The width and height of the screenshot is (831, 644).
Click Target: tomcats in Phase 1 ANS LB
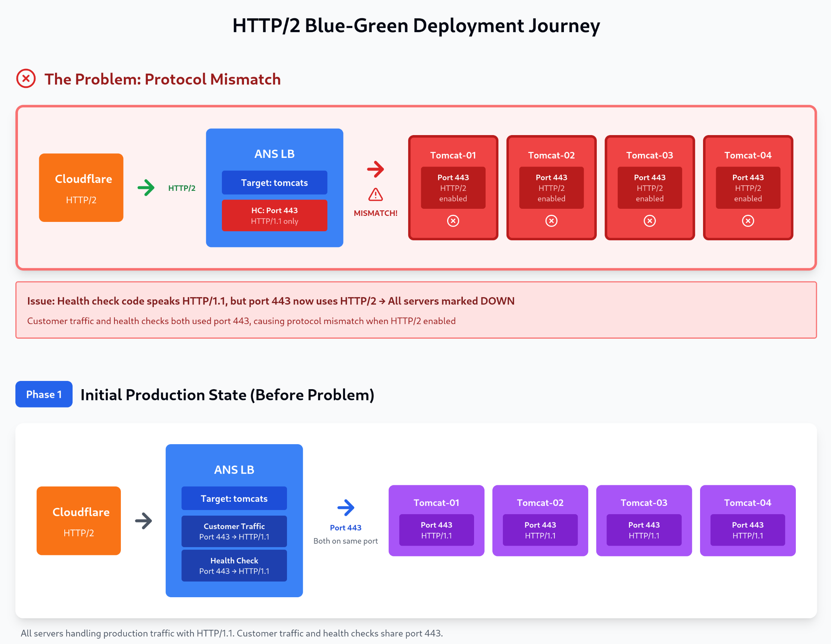click(234, 498)
